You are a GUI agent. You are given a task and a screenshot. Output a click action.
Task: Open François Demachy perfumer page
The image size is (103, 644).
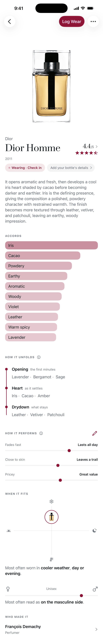51,629
